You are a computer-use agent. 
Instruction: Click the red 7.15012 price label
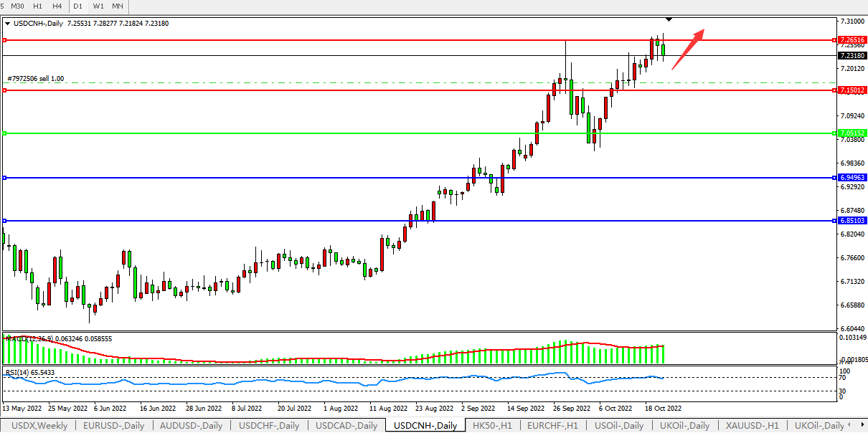pos(852,90)
